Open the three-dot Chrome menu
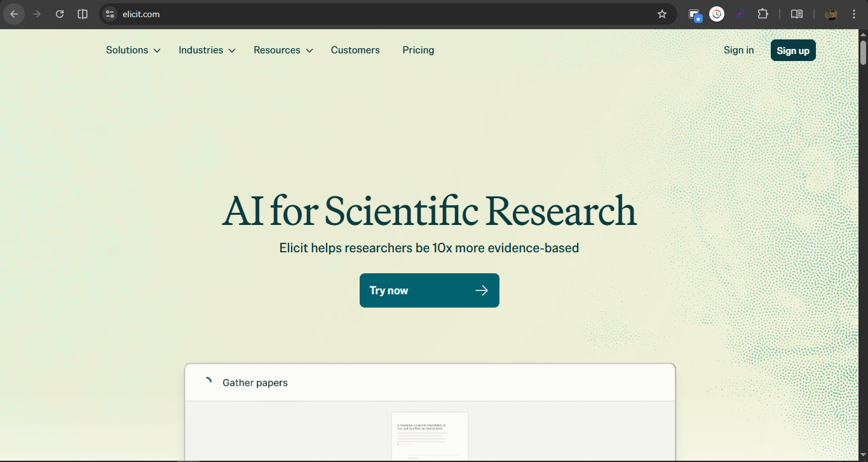Image resolution: width=868 pixels, height=462 pixels. pyautogui.click(x=854, y=13)
